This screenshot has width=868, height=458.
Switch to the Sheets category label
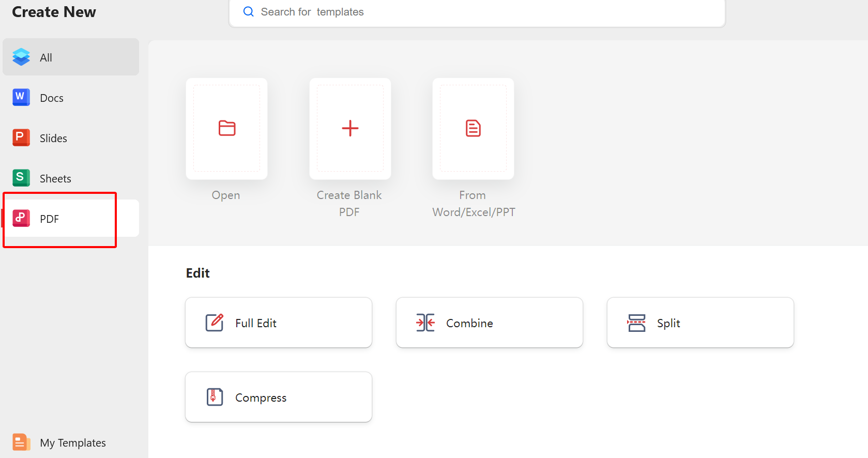(55, 179)
